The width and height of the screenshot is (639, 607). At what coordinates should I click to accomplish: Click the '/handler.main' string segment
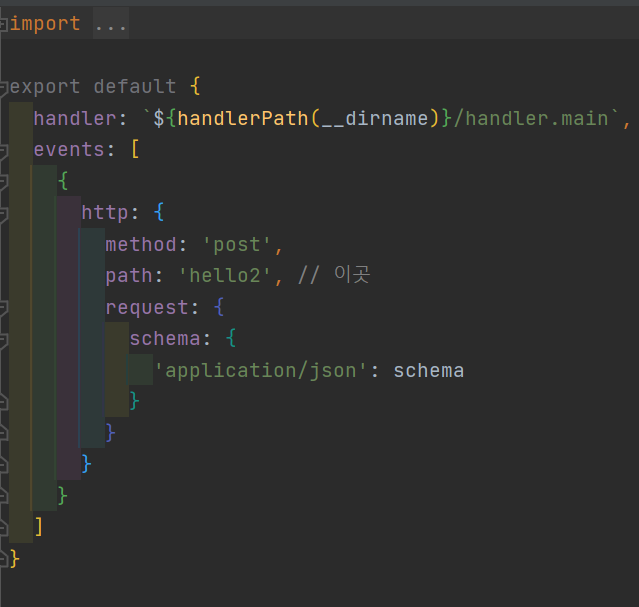click(531, 119)
